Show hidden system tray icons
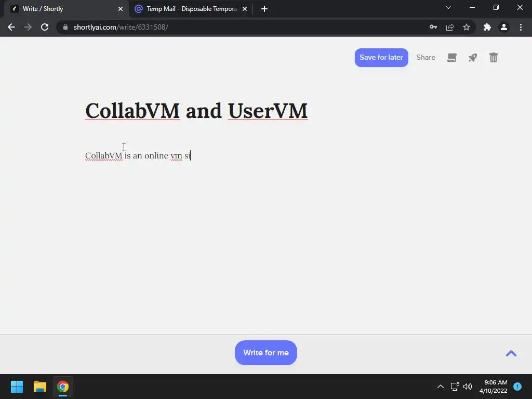Viewport: 532px width, 399px height. (x=441, y=387)
